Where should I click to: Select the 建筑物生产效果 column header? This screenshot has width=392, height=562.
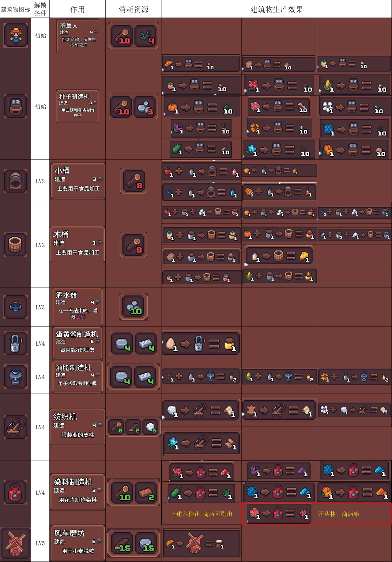(277, 9)
